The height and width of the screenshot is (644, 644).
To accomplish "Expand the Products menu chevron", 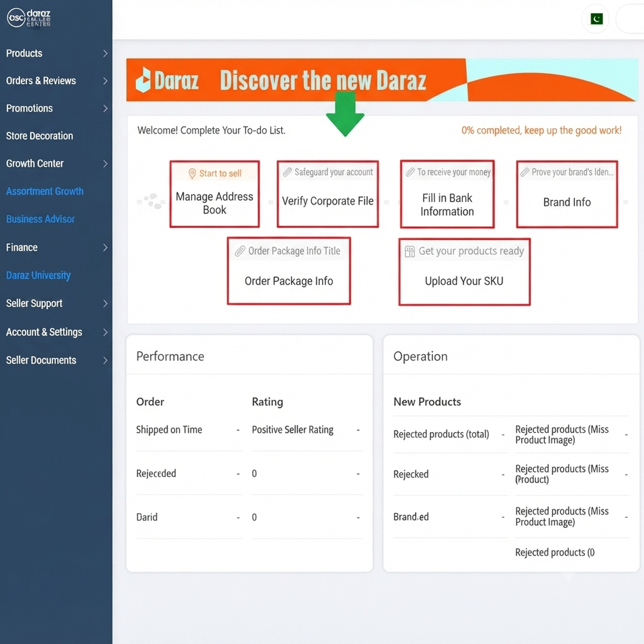I will [105, 54].
